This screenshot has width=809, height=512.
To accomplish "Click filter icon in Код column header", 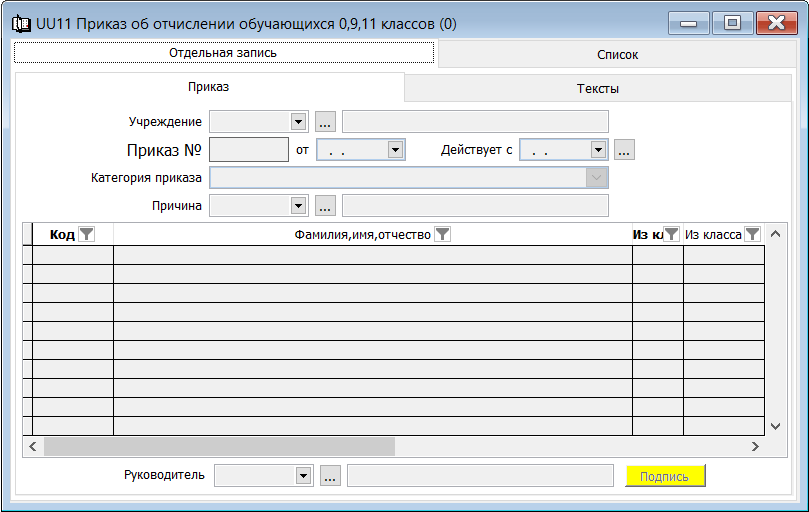I will [x=87, y=234].
